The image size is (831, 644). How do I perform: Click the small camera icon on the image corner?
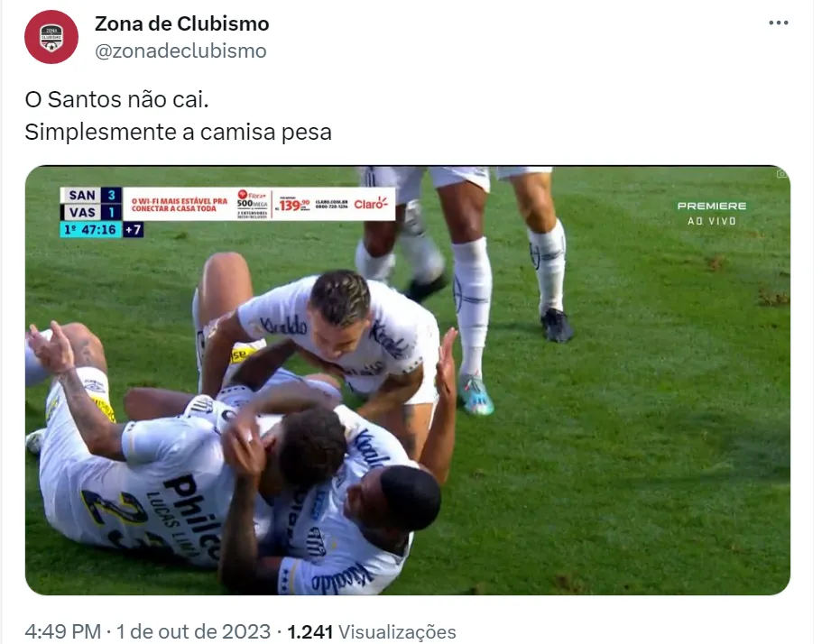pyautogui.click(x=782, y=174)
